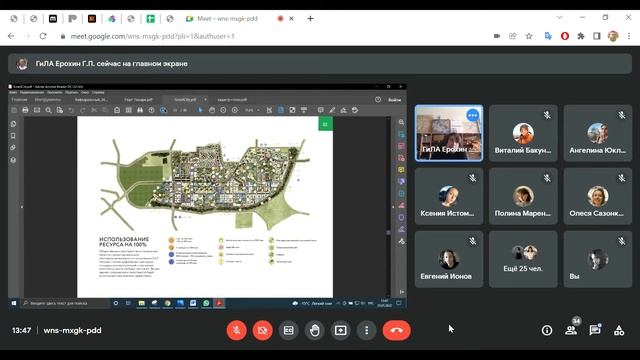
Task: Switch to the pinned tab with green icon
Action: click(151, 19)
